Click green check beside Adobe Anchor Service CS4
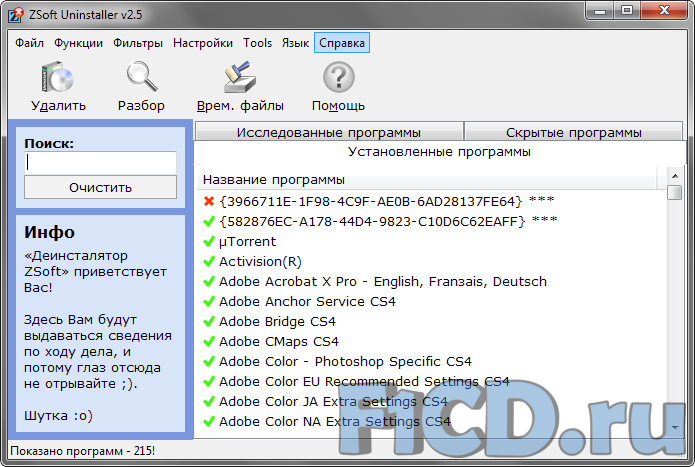 (x=208, y=301)
